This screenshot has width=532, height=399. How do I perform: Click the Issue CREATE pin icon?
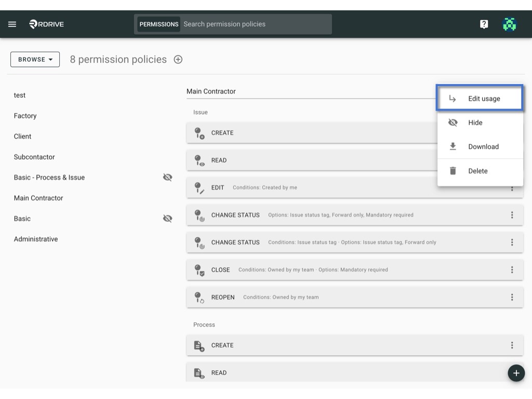[x=199, y=133]
